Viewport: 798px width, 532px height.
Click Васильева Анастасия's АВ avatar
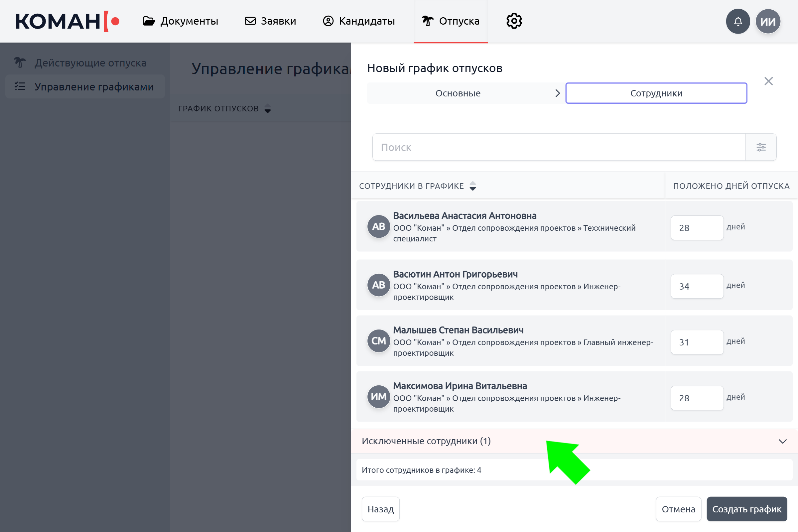(x=378, y=226)
